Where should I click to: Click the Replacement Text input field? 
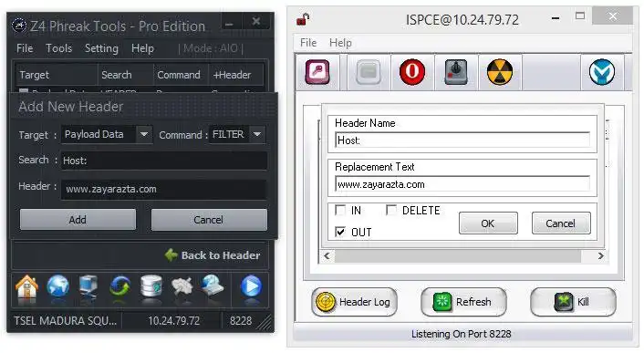click(462, 184)
